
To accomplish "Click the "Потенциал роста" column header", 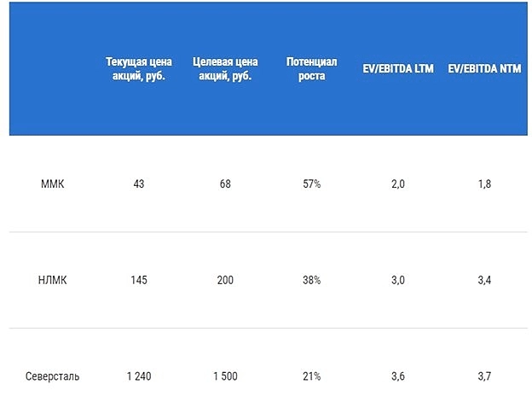I will [x=312, y=69].
